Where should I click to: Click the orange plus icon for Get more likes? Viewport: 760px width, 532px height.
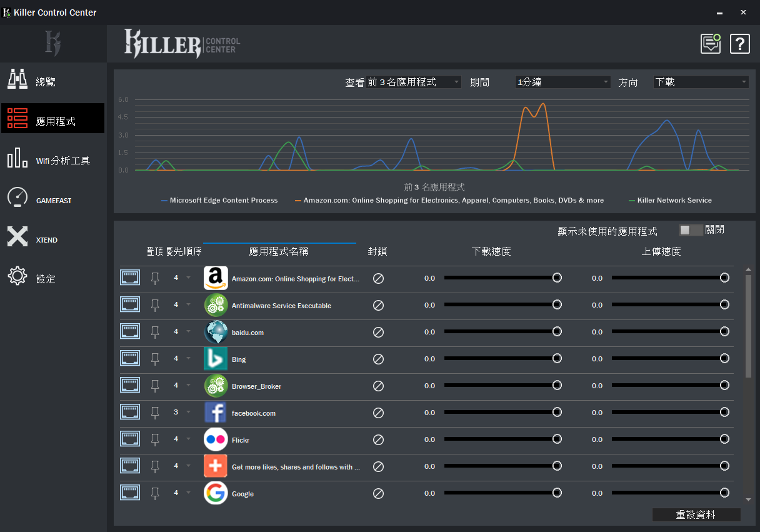tap(216, 466)
